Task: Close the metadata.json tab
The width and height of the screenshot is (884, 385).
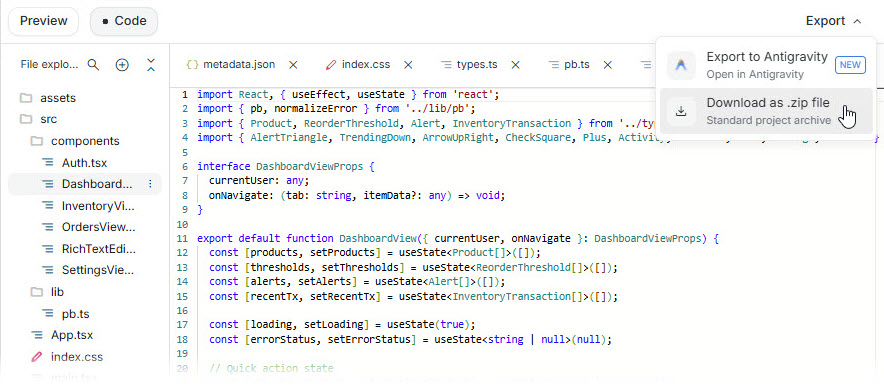Action: pyautogui.click(x=293, y=65)
